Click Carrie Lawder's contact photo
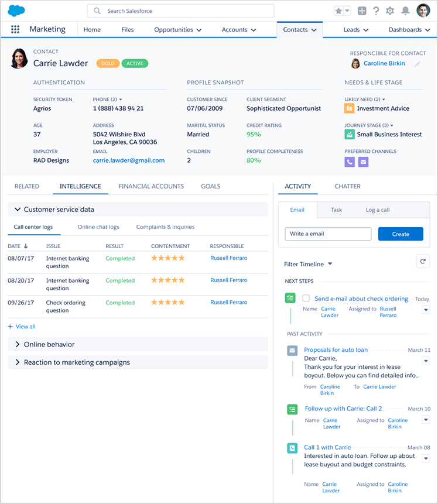Image resolution: width=438 pixels, height=504 pixels. click(x=19, y=59)
